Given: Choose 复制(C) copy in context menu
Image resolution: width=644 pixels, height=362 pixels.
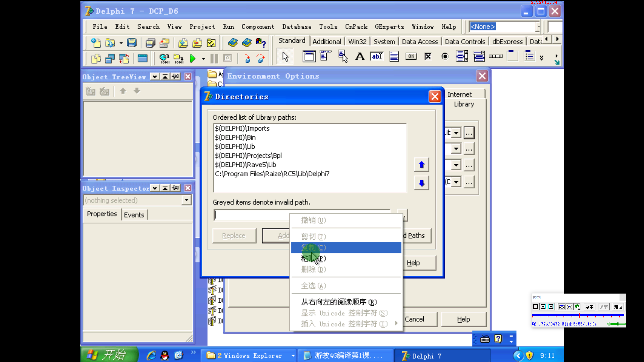Looking at the screenshot, I should 346,248.
